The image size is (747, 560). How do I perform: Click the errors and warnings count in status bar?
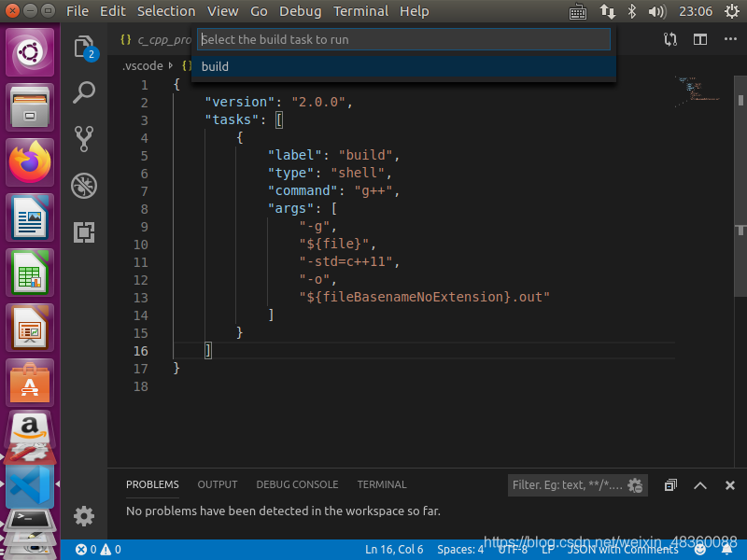point(98,550)
